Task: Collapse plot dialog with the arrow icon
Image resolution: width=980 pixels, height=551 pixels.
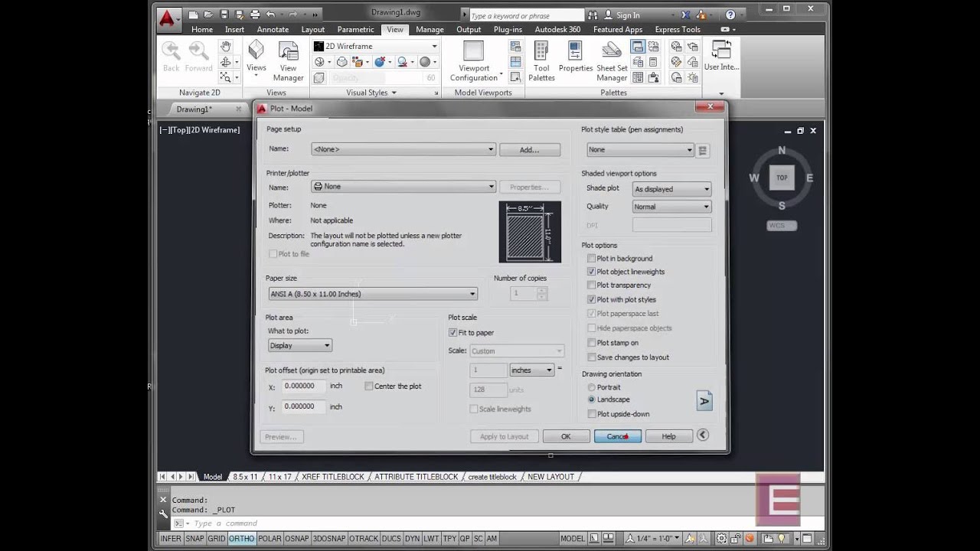Action: point(703,435)
